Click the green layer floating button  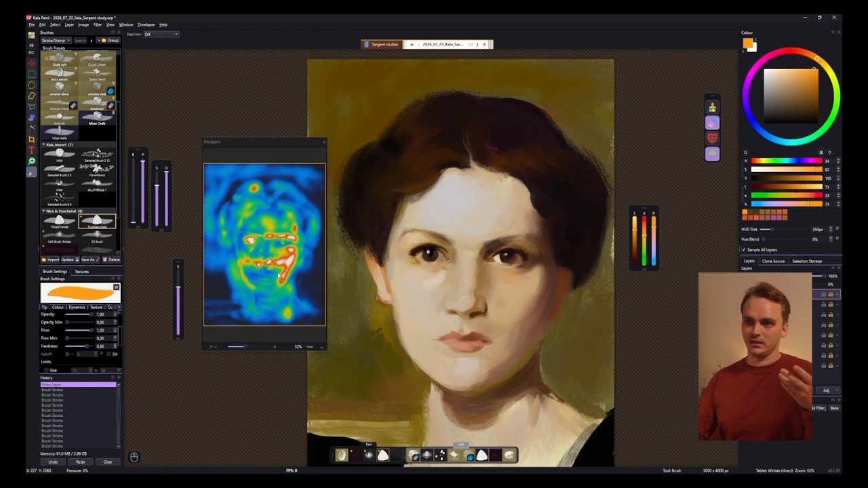[712, 154]
